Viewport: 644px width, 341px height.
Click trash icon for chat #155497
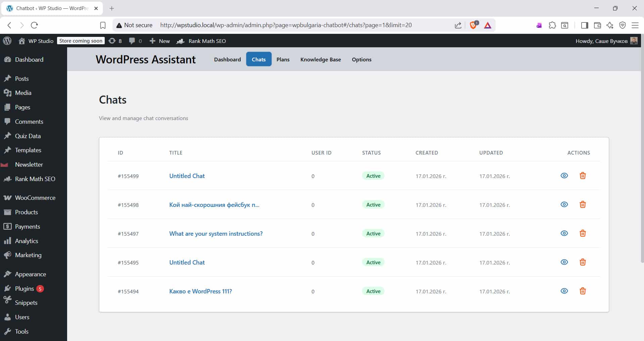[x=583, y=233]
